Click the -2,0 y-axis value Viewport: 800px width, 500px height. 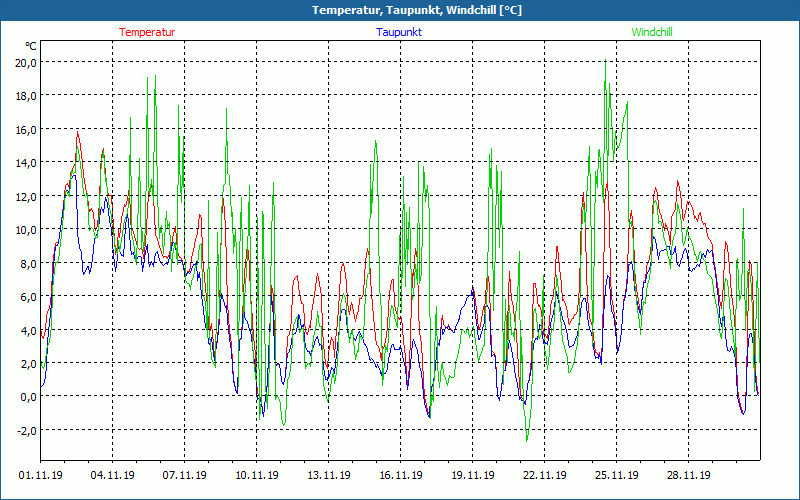(27, 430)
